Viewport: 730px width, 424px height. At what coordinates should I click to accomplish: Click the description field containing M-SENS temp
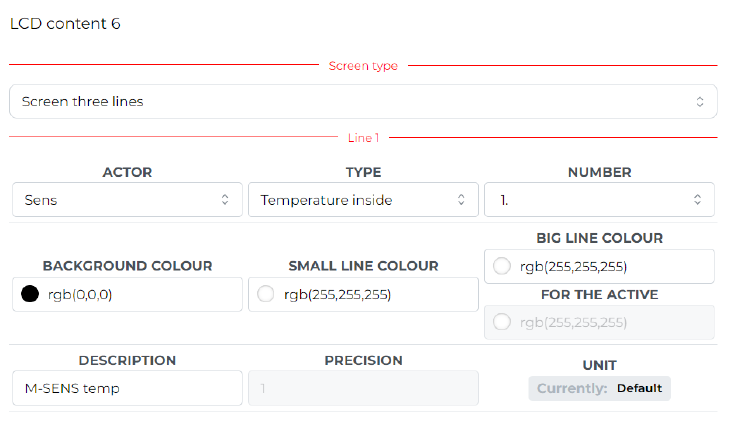pyautogui.click(x=127, y=388)
